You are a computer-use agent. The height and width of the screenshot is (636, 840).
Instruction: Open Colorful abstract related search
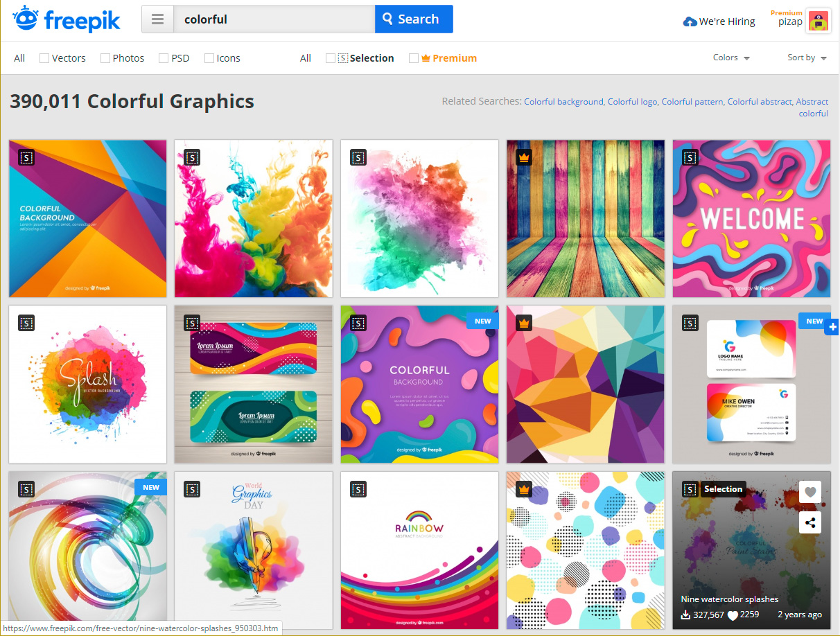click(x=759, y=102)
